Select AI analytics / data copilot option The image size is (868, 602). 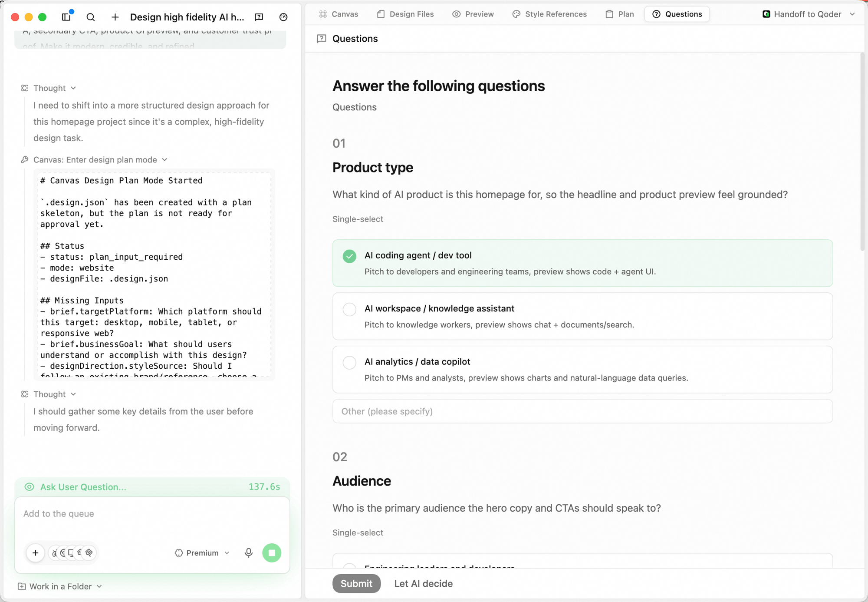[x=582, y=370]
